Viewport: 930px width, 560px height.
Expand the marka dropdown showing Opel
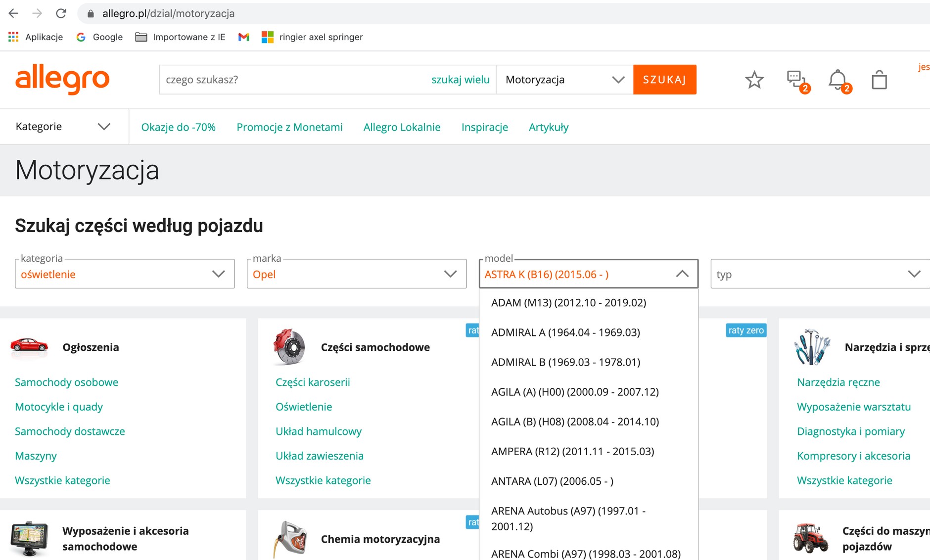coord(356,274)
